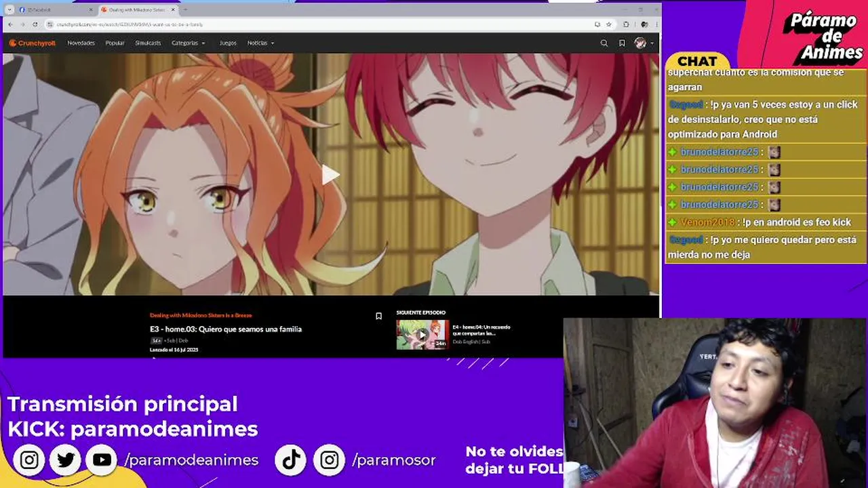The image size is (868, 488).
Task: Open the profile avatar menu
Action: [x=644, y=43]
